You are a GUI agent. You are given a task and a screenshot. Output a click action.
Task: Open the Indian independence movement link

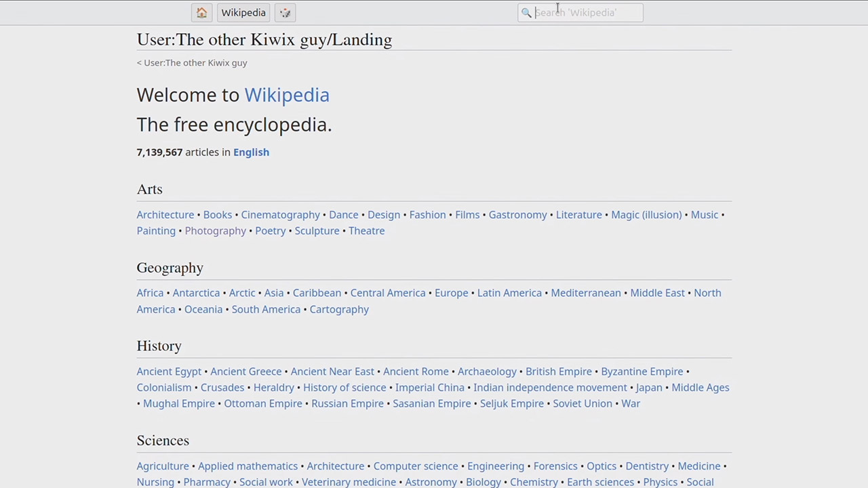[550, 388]
